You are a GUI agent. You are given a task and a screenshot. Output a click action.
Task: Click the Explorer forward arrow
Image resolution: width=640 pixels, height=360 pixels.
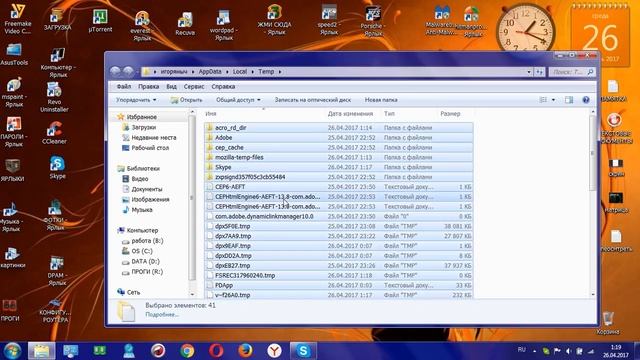pyautogui.click(x=128, y=71)
